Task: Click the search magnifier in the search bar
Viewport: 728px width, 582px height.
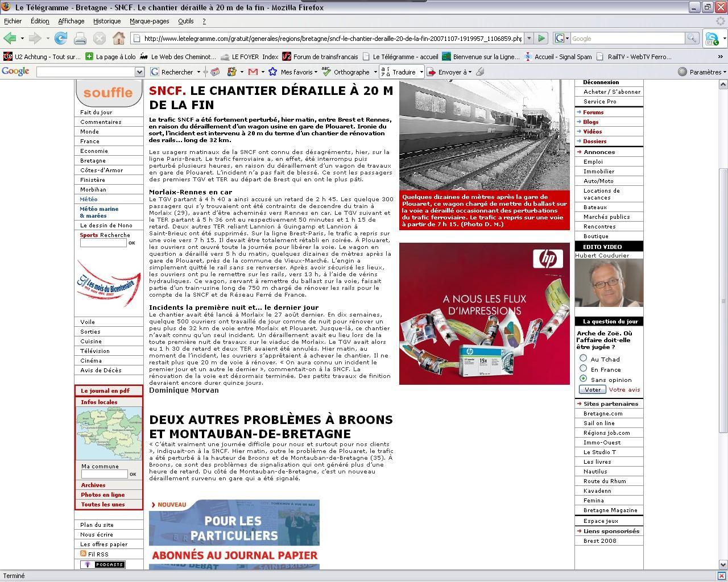Action: (692, 38)
